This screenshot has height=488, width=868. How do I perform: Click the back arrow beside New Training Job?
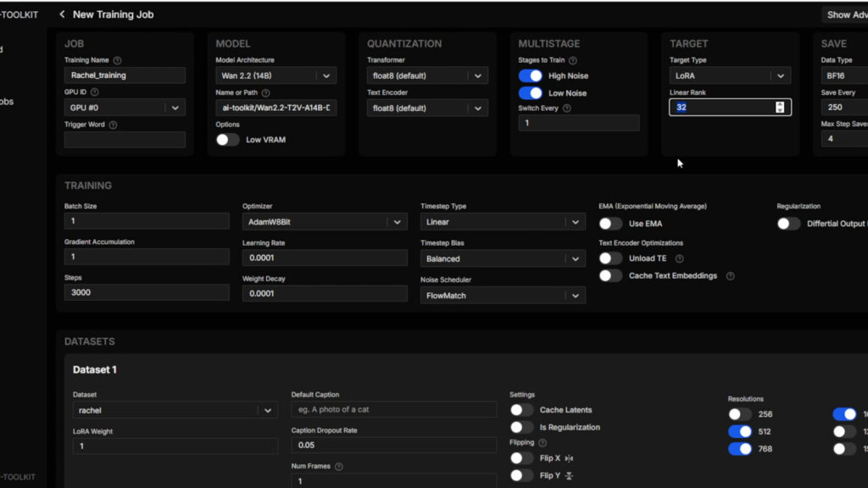coord(62,14)
